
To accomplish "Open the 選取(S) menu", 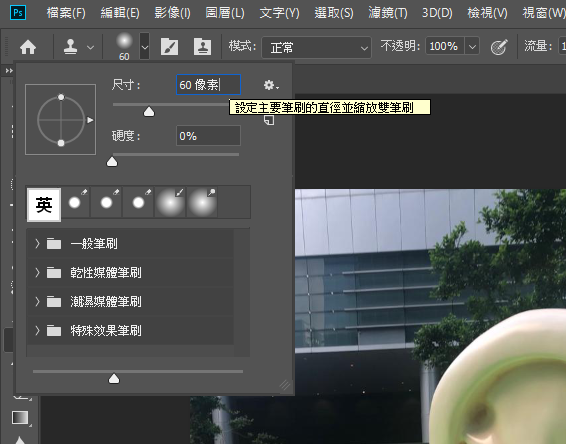I will 334,13.
